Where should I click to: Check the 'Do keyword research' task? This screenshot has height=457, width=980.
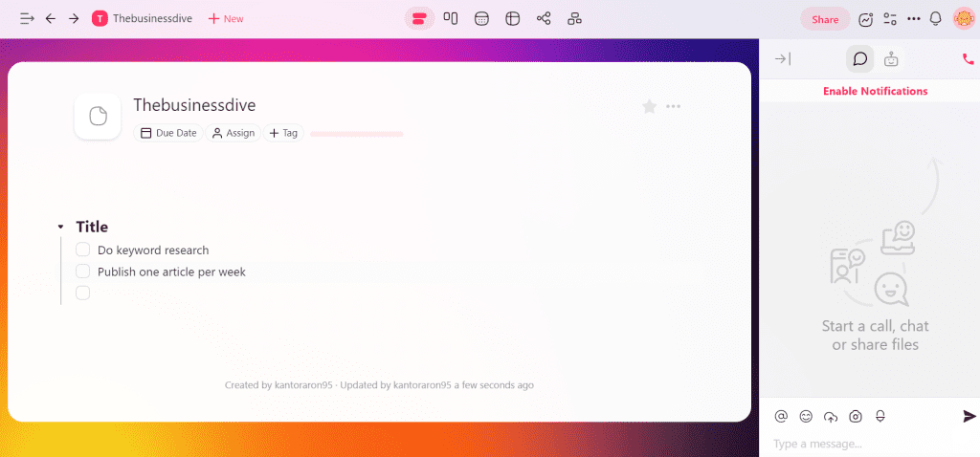pyautogui.click(x=83, y=250)
